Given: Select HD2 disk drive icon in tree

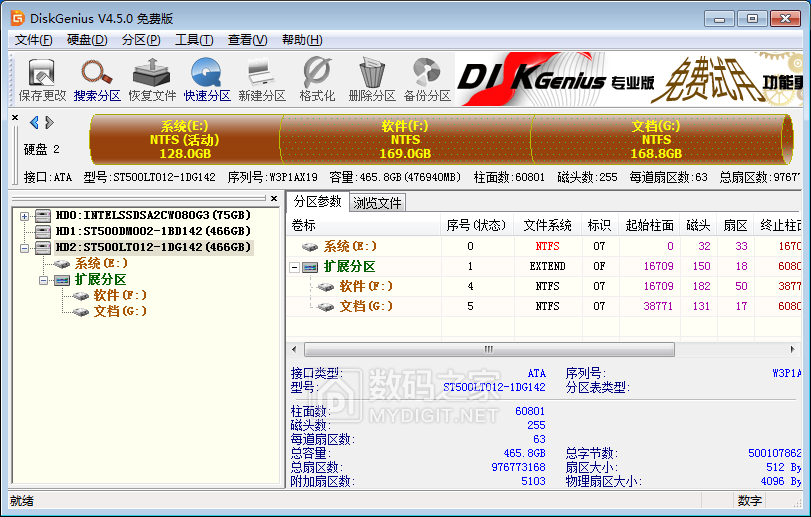Looking at the screenshot, I should point(42,248).
